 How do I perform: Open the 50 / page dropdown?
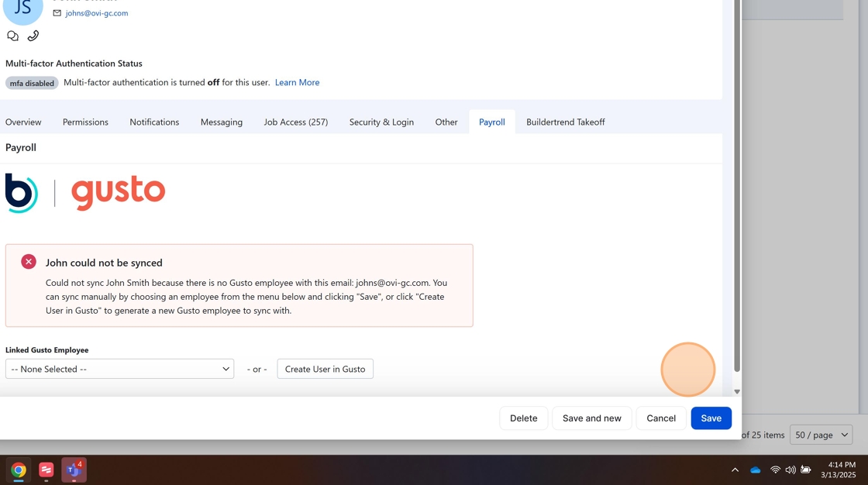tap(821, 435)
